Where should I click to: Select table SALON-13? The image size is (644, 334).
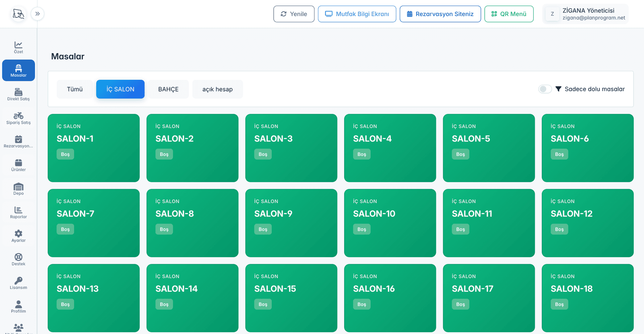pos(94,298)
